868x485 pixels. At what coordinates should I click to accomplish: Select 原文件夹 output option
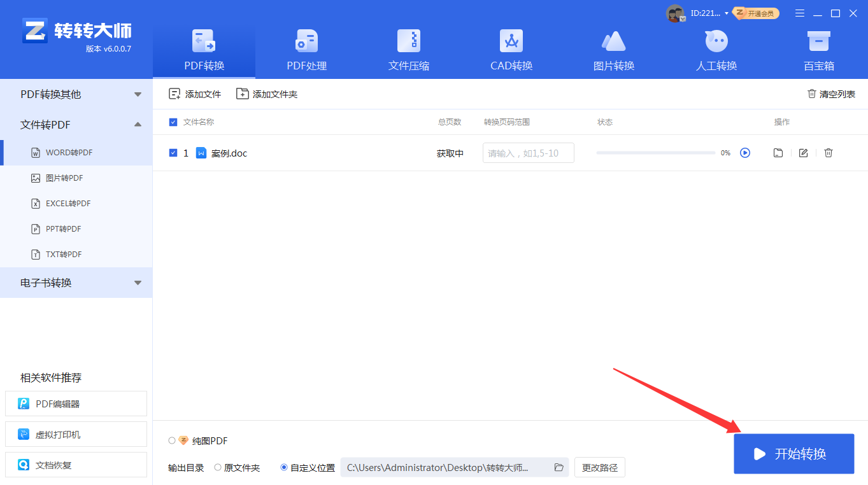click(218, 467)
